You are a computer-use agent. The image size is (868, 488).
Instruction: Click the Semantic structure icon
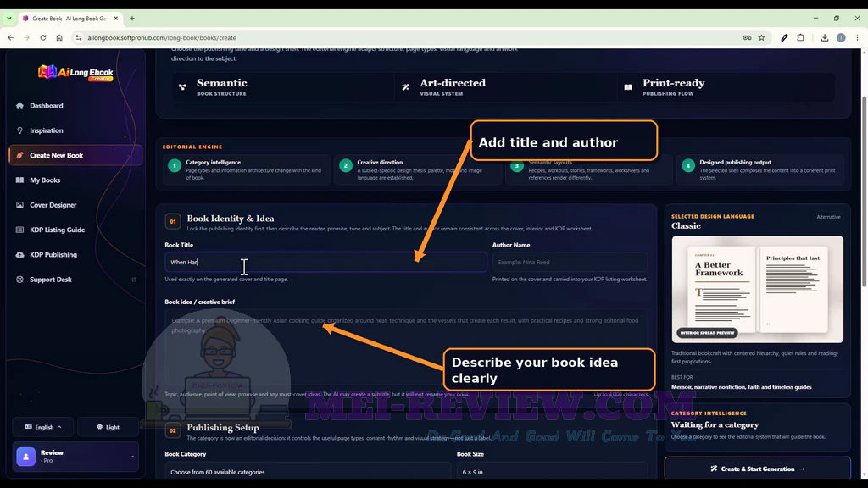(x=183, y=87)
